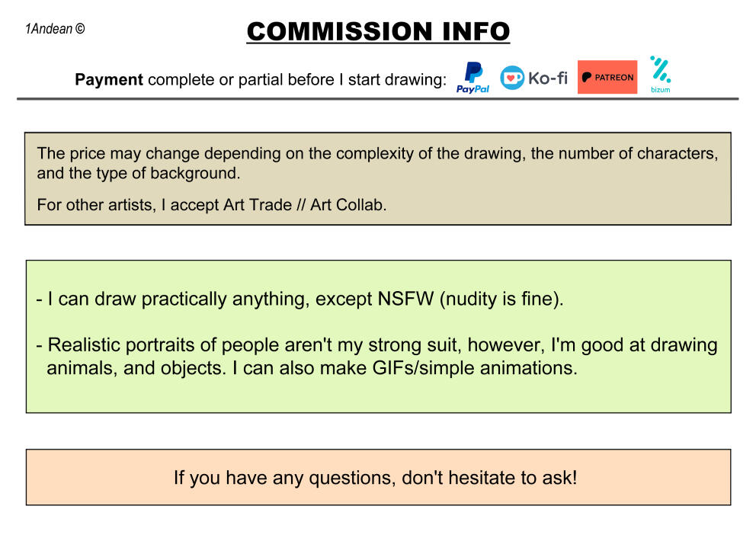
Task: Click the Patreon logo badge
Action: click(x=607, y=77)
